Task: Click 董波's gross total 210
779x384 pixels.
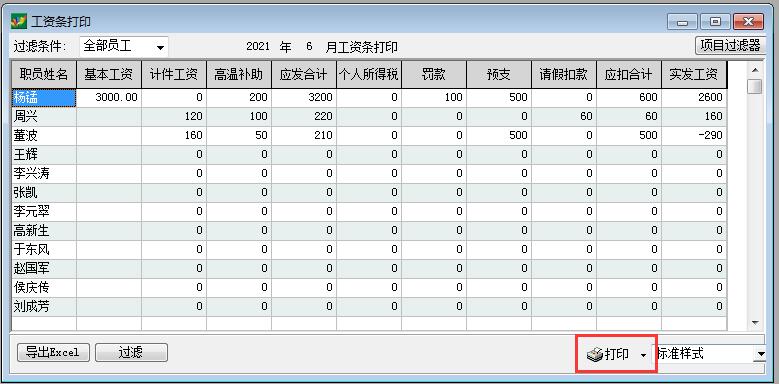Action: point(304,136)
